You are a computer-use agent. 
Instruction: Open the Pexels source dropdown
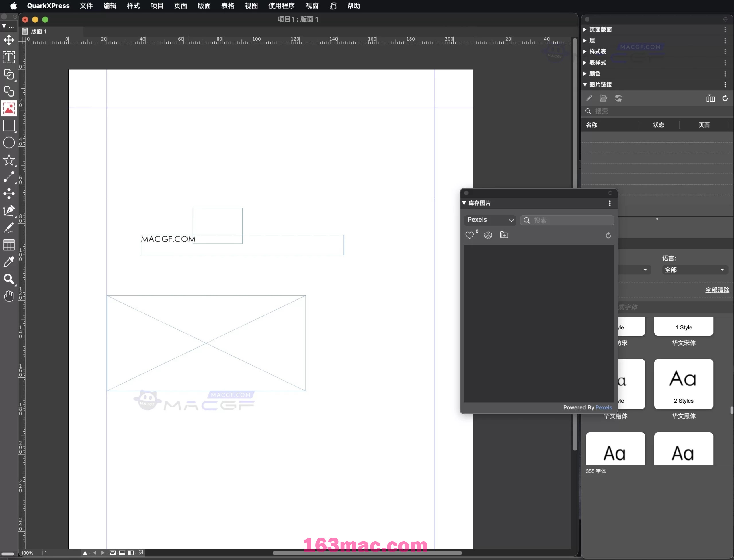tap(490, 220)
